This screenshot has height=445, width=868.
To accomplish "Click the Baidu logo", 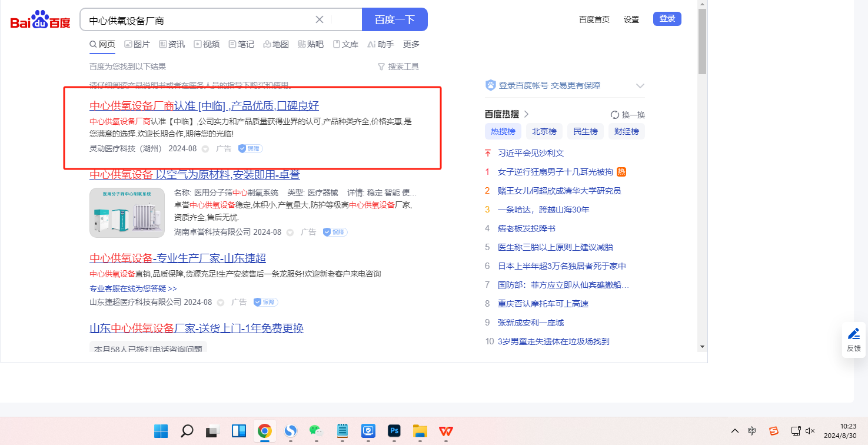I will [40, 21].
